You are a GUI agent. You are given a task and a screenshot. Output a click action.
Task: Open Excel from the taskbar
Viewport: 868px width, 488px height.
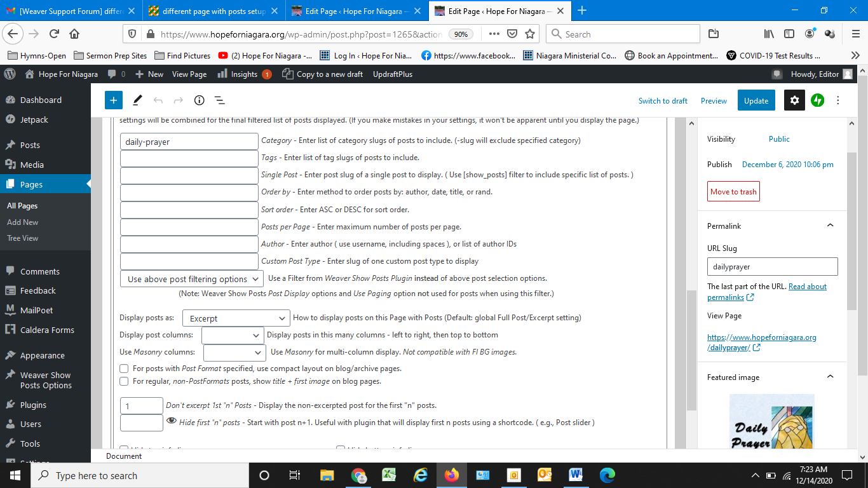point(389,475)
